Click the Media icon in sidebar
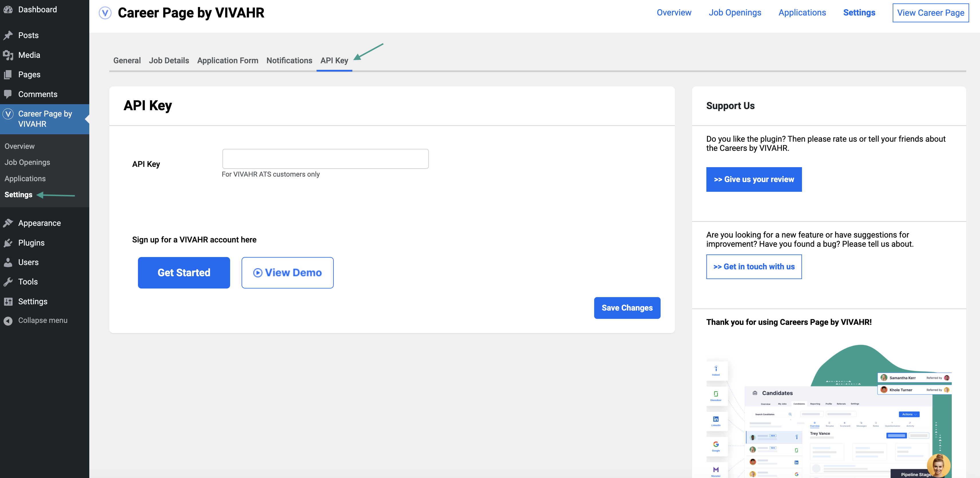Image resolution: width=980 pixels, height=478 pixels. 8,55
